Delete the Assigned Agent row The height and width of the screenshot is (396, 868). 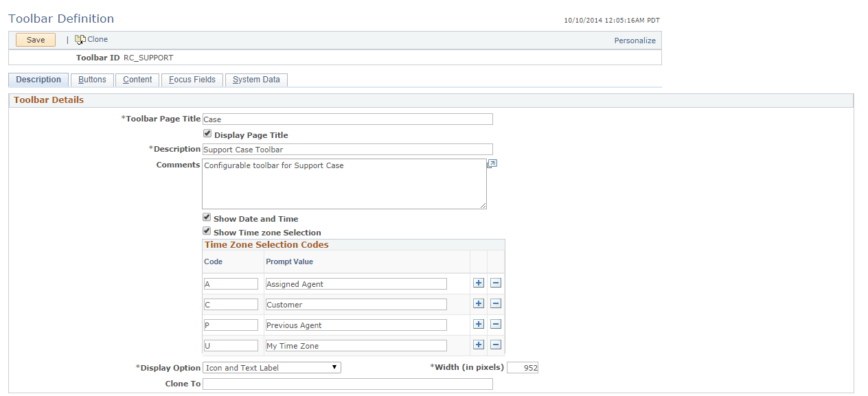pyautogui.click(x=495, y=283)
